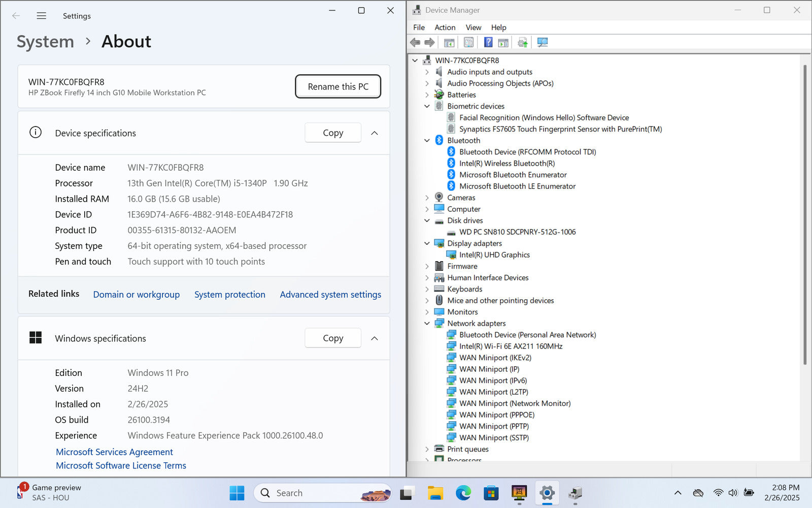Click the Settings window back arrow
This screenshot has width=812, height=508.
[x=16, y=16]
